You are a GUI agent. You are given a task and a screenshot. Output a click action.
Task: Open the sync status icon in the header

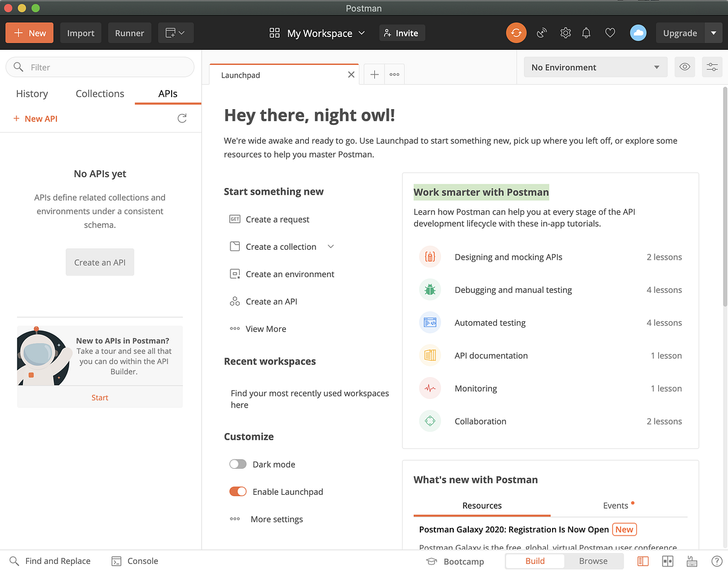pos(516,33)
